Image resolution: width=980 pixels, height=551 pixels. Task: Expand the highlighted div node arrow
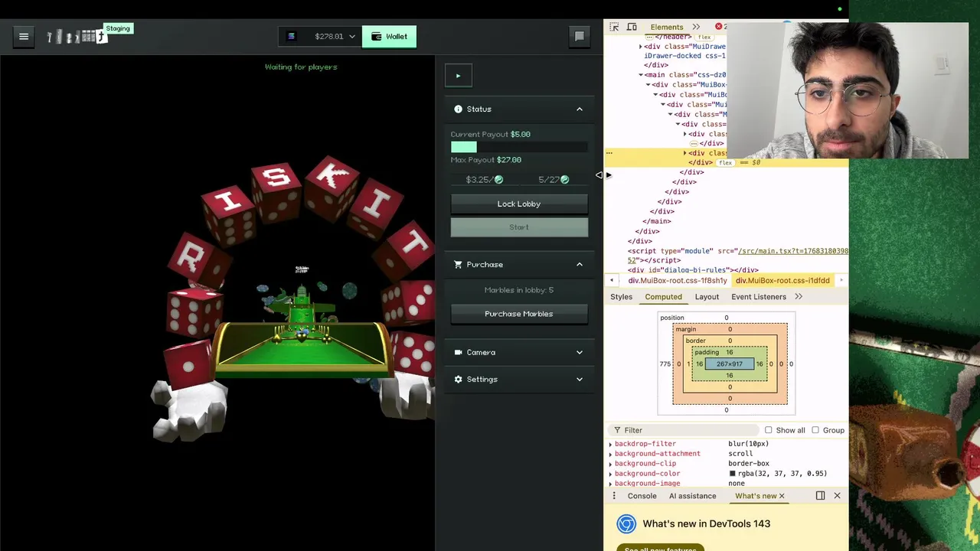[x=685, y=153]
